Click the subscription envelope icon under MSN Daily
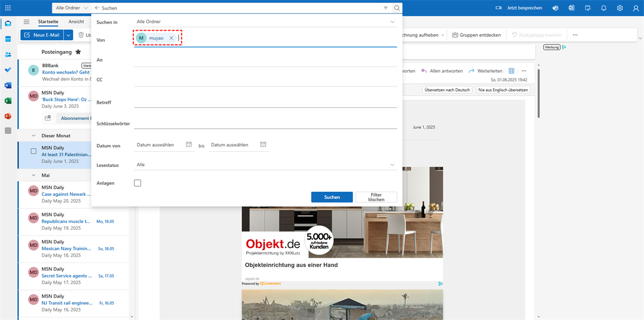644x320 pixels. click(x=48, y=118)
